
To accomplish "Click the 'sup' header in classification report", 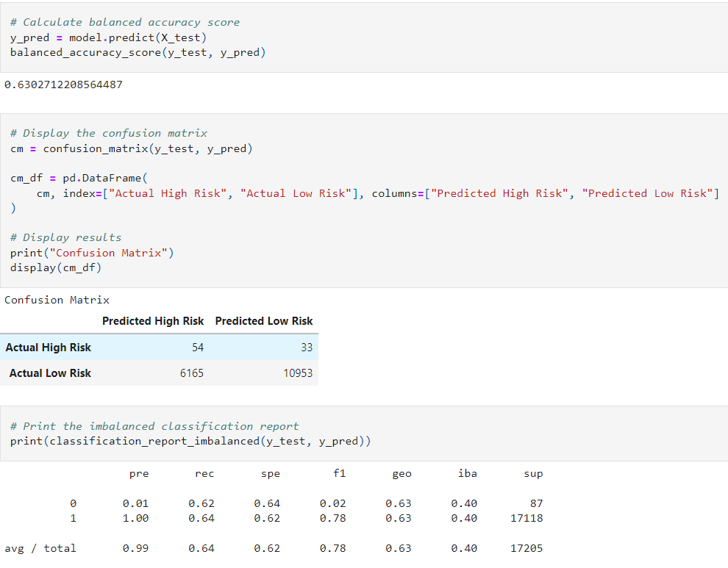I will 533,474.
